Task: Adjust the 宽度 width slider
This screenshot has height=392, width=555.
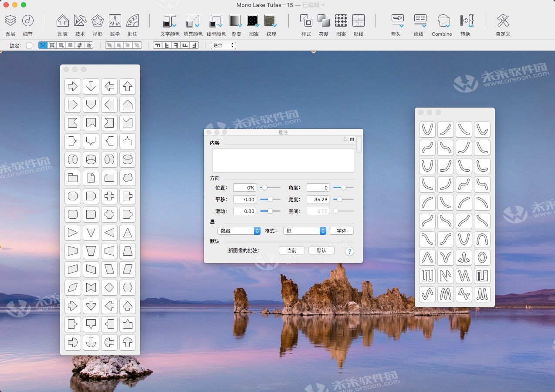Action: 343,199
